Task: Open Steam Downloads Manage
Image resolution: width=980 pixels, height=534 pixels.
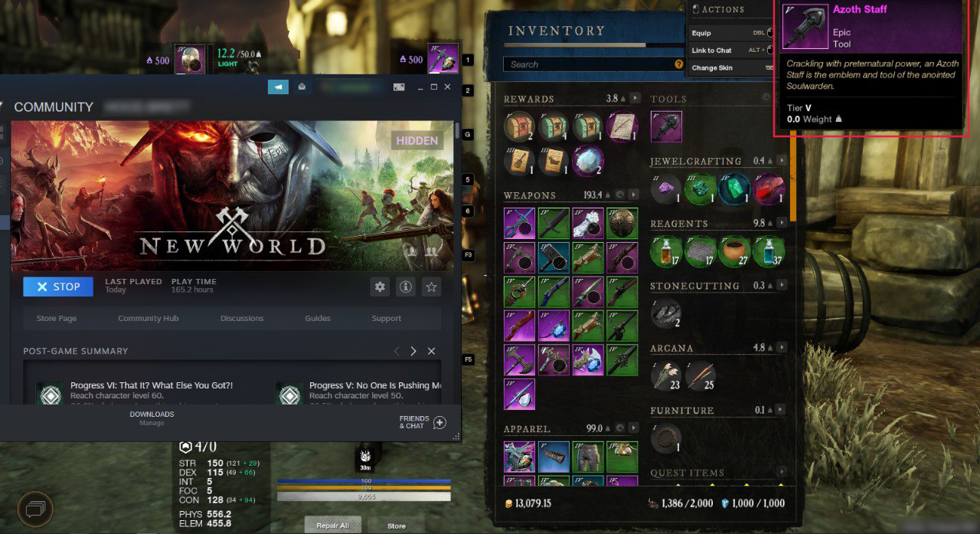Action: pyautogui.click(x=152, y=418)
